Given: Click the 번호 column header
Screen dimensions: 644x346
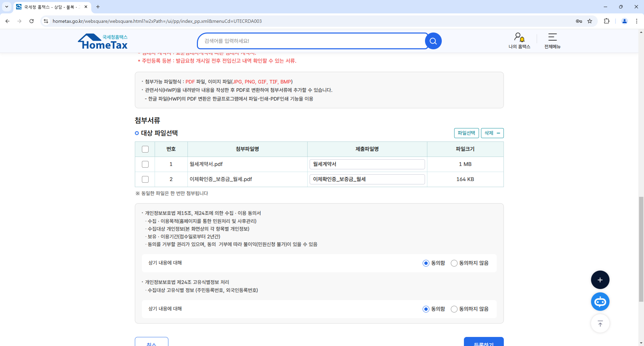Looking at the screenshot, I should [x=171, y=149].
